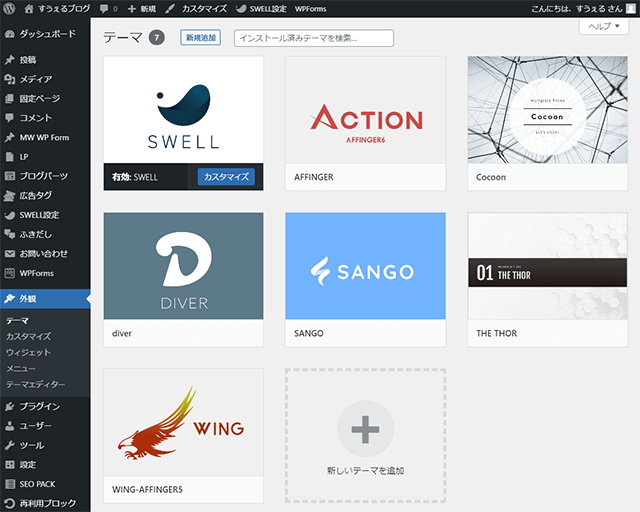The height and width of the screenshot is (512, 640).
Task: Click the WordPress logo icon
Action: click(x=10, y=8)
